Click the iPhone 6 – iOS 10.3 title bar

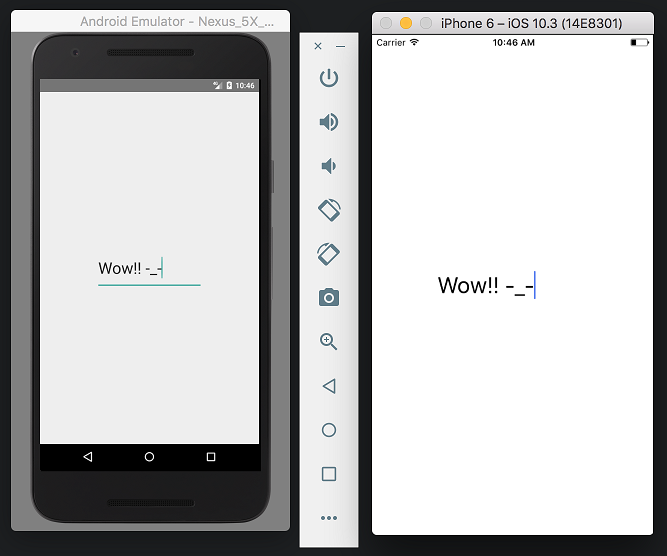(x=513, y=23)
